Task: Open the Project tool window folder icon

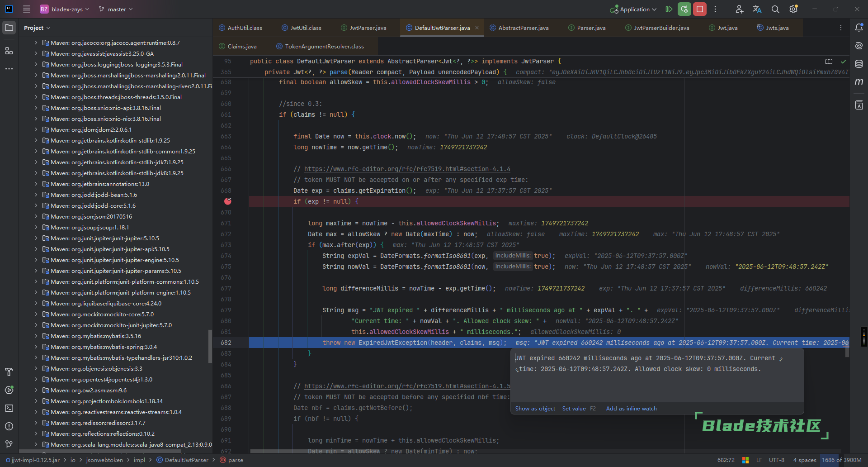Action: [9, 28]
